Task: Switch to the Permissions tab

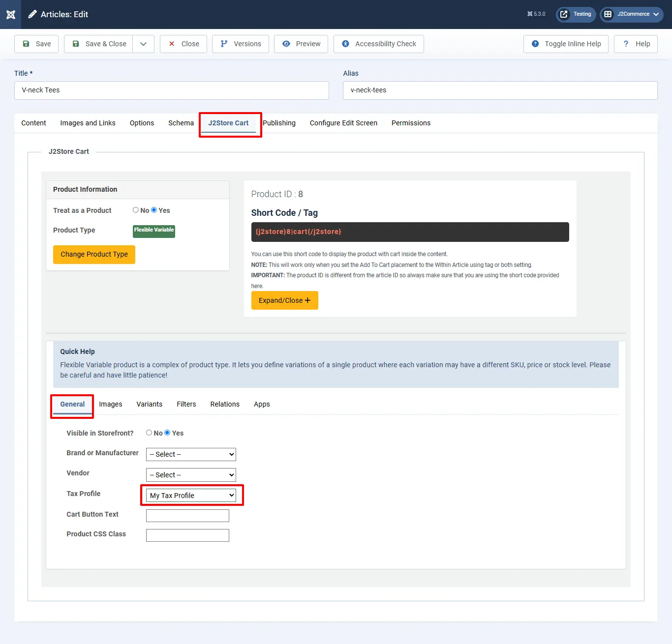Action: click(411, 123)
